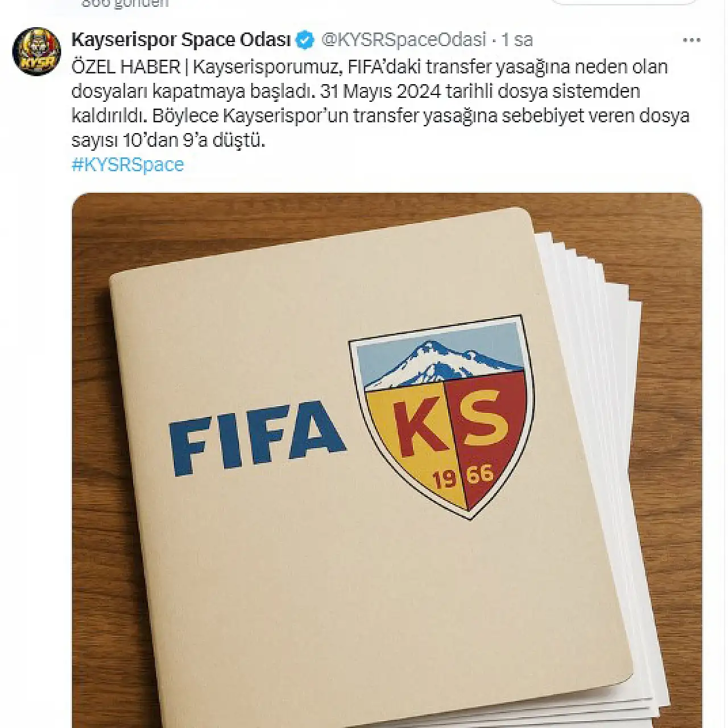Click the '866 gönderi' post count text
Image resolution: width=728 pixels, height=728 pixels.
(125, 3)
